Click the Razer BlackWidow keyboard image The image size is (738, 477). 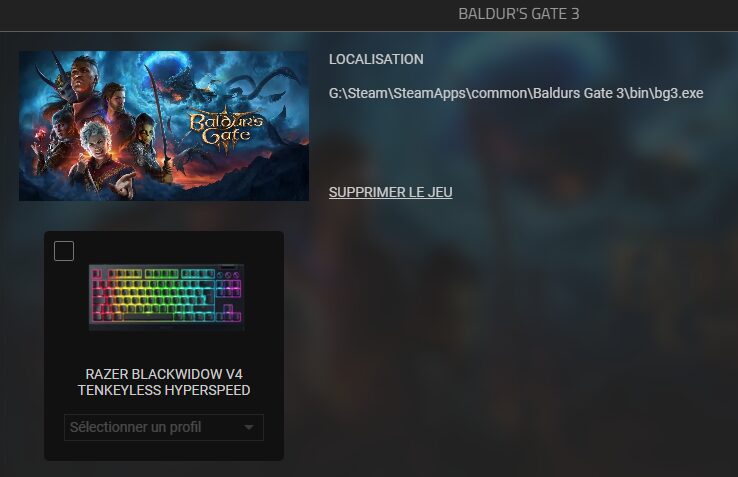click(x=167, y=297)
